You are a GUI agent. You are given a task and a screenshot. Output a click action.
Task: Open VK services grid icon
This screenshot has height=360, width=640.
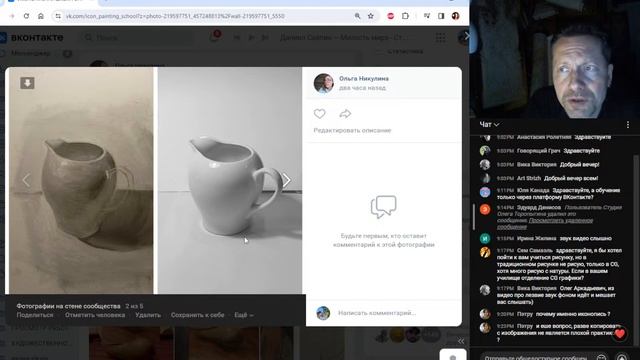[440, 38]
